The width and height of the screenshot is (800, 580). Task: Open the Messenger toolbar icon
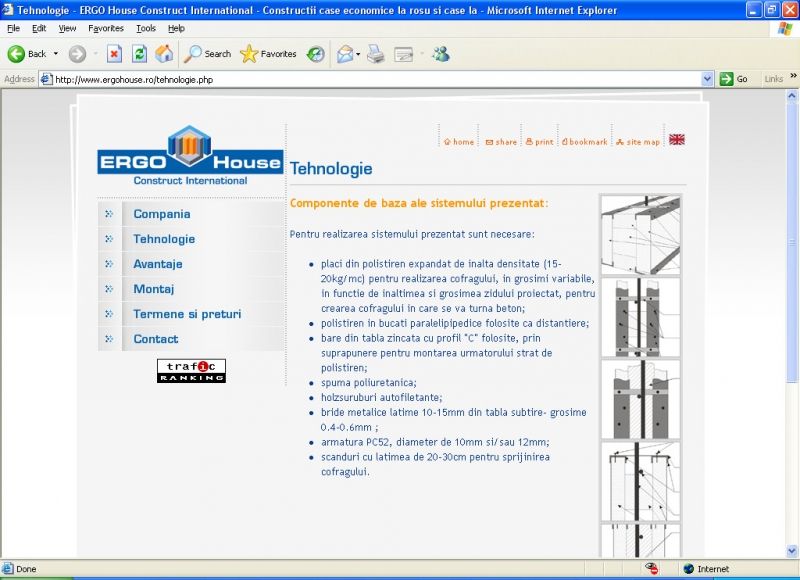click(441, 54)
